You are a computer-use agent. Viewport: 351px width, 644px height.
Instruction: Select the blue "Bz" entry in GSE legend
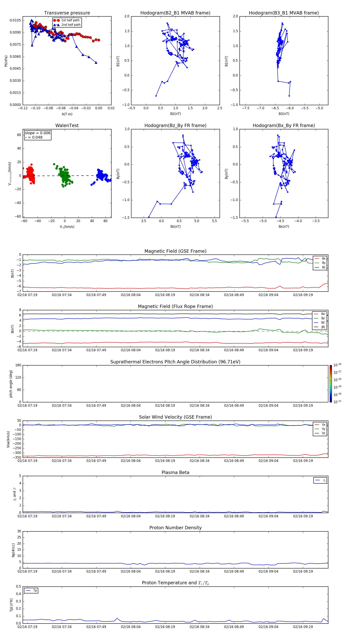point(320,267)
